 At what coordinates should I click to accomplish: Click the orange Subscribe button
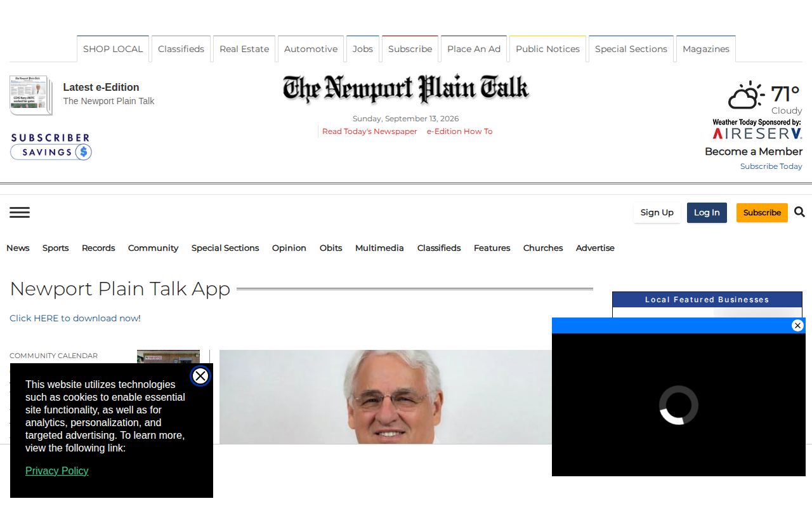(762, 213)
